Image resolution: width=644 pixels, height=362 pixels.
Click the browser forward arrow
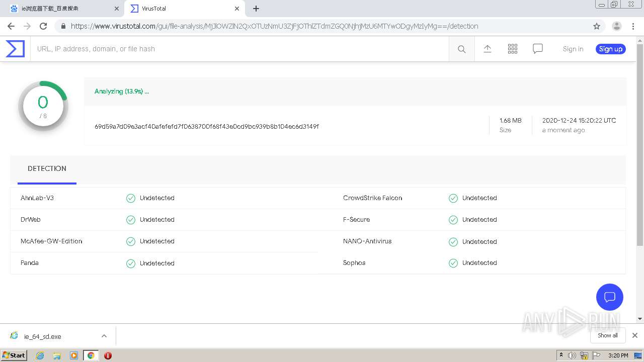27,26
